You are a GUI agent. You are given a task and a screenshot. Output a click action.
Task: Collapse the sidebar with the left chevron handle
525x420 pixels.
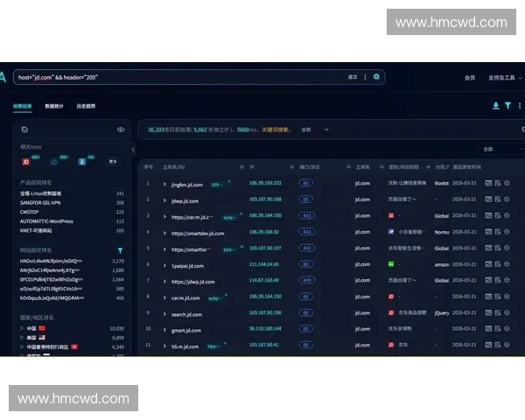[x=133, y=150]
